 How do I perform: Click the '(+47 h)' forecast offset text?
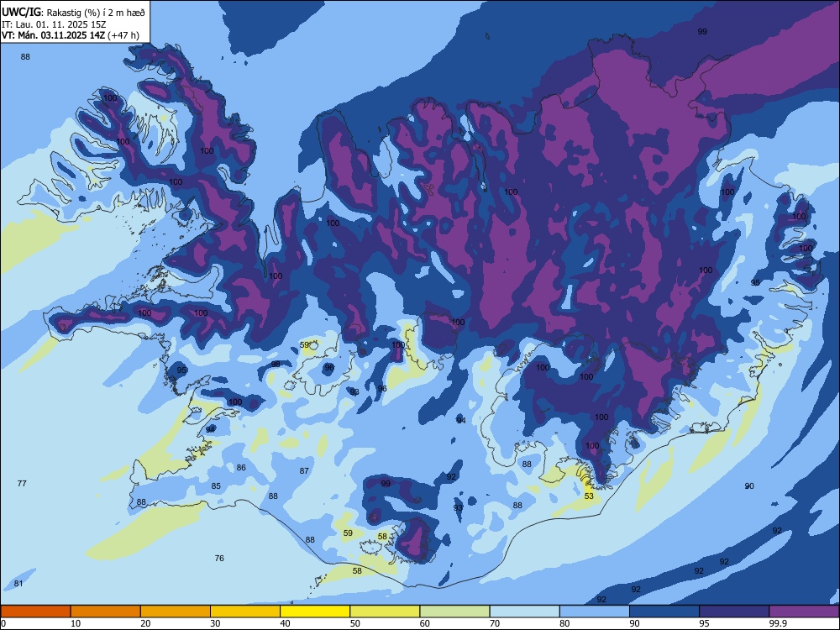(x=123, y=35)
